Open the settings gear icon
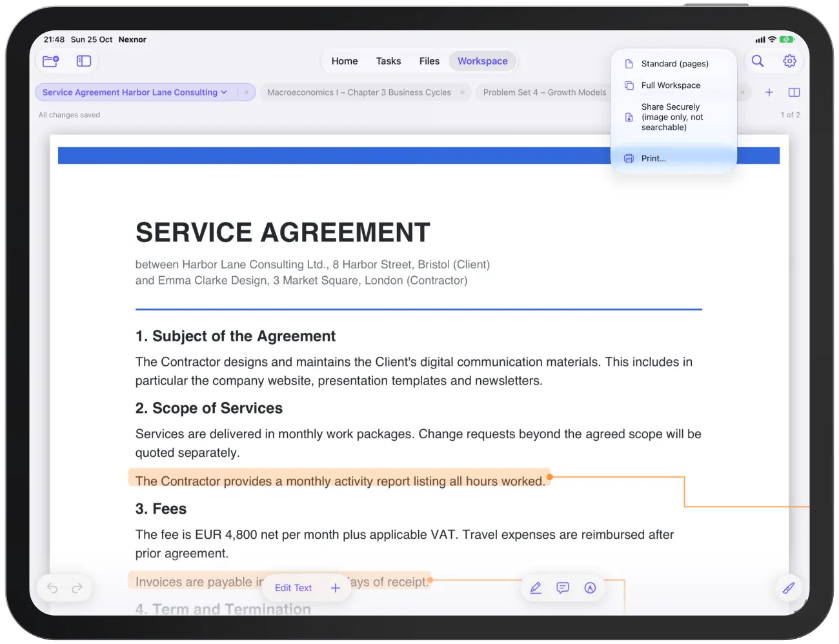Viewport: 839px width, 644px height. click(789, 61)
